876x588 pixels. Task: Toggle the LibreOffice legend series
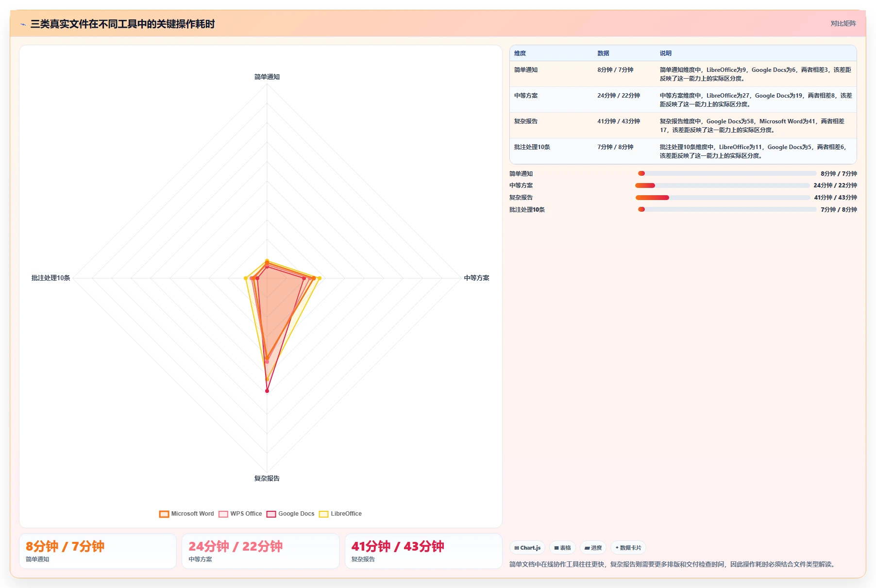point(340,514)
